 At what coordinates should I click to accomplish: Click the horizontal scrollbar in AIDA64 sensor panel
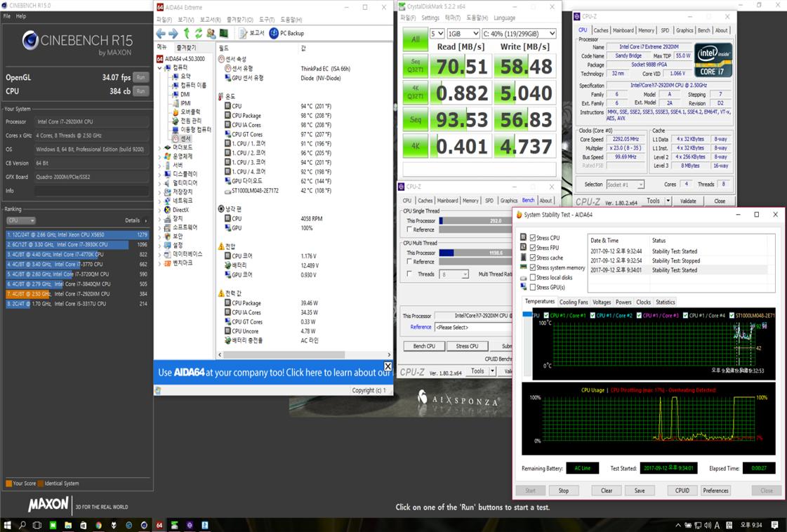point(284,355)
